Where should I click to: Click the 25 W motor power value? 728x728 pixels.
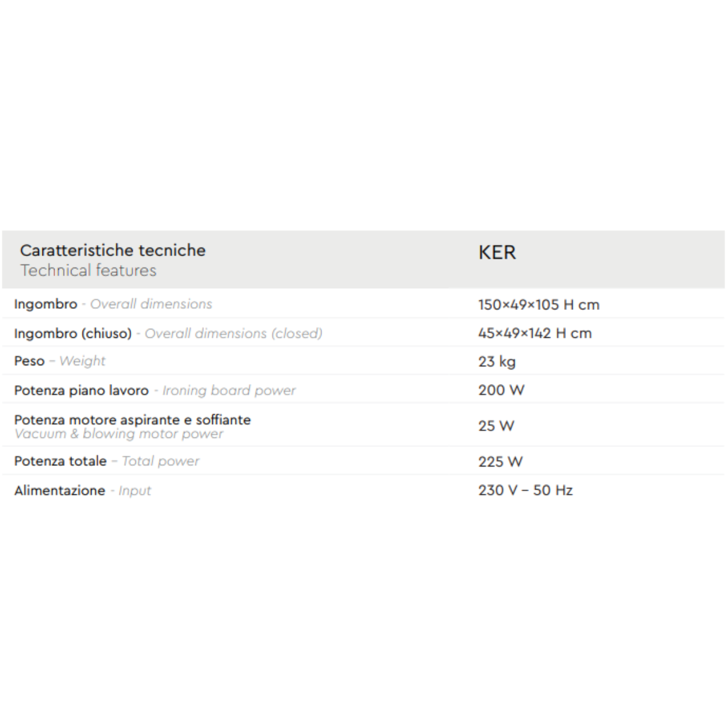pyautogui.click(x=496, y=426)
